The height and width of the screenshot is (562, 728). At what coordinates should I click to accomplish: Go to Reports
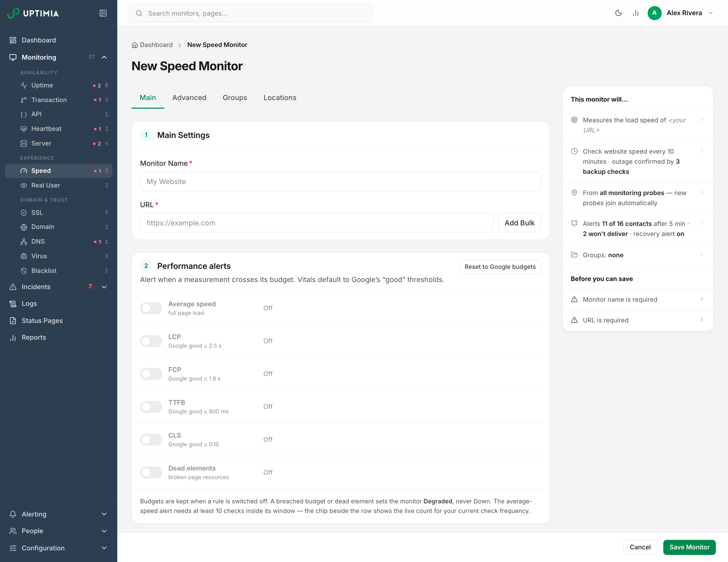[x=59, y=337]
